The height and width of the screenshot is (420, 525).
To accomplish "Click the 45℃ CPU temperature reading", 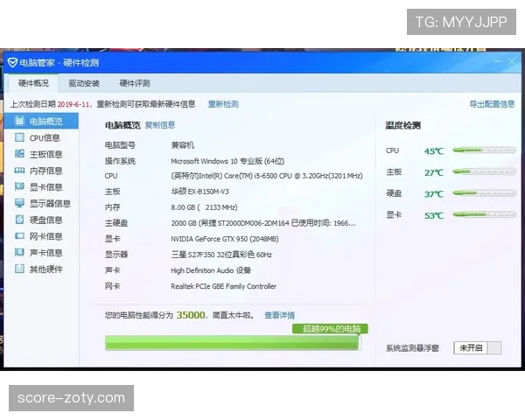I will pyautogui.click(x=434, y=151).
